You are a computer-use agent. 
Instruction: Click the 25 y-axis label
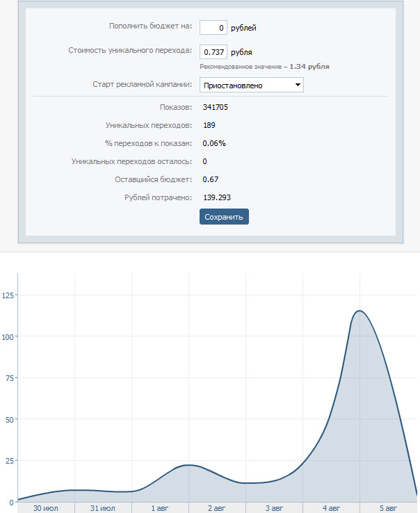pos(10,461)
